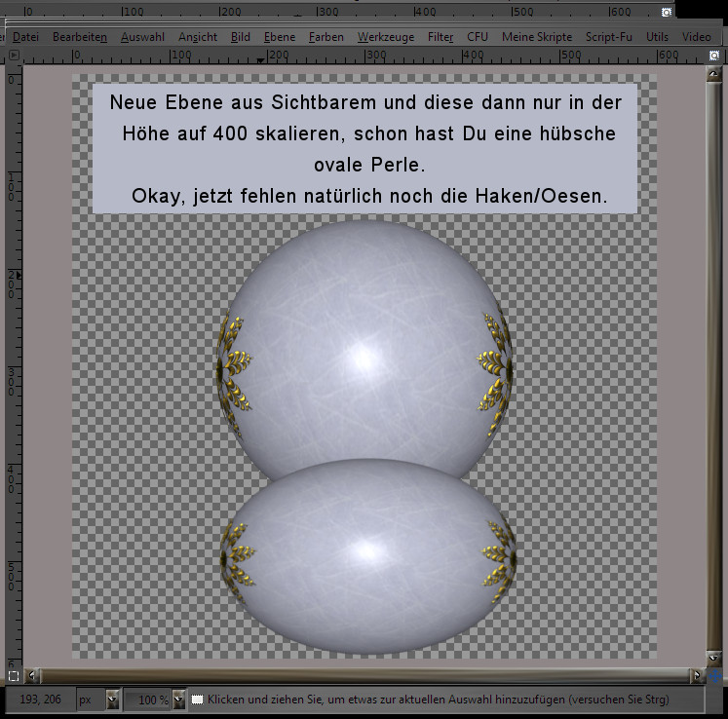
Task: Toggle the Quick Mask button
Action: (x=13, y=674)
